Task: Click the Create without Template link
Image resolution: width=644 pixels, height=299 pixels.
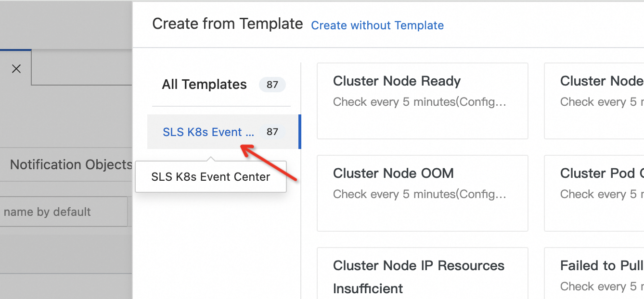Action: (377, 25)
